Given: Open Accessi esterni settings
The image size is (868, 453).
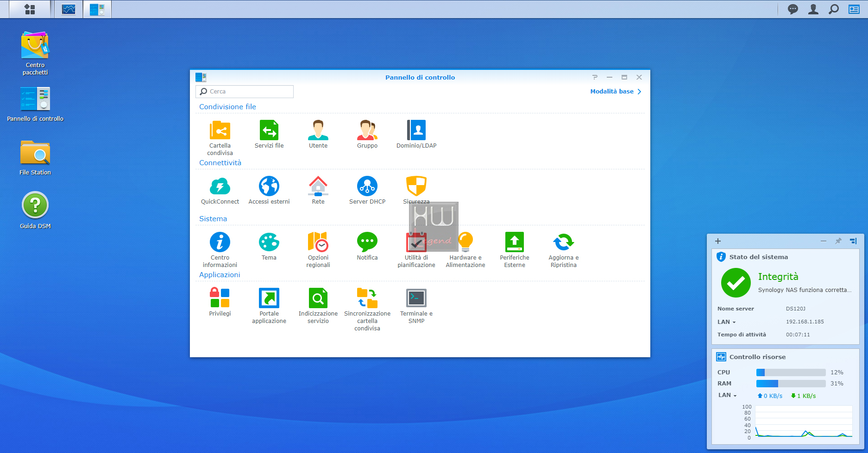Looking at the screenshot, I should (x=269, y=186).
